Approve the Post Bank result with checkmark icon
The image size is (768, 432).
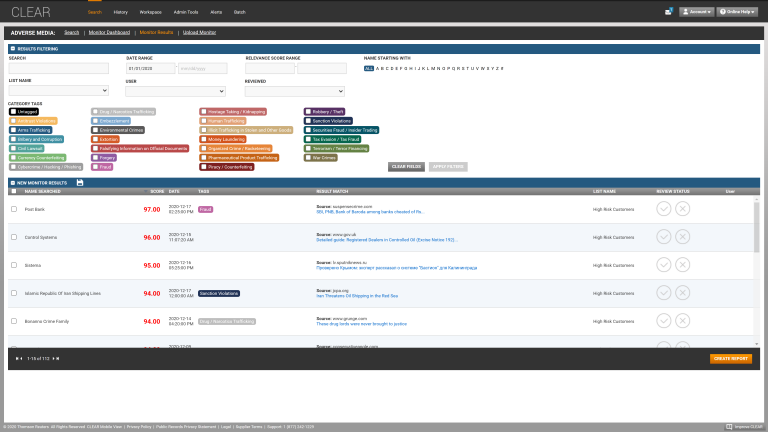663,209
